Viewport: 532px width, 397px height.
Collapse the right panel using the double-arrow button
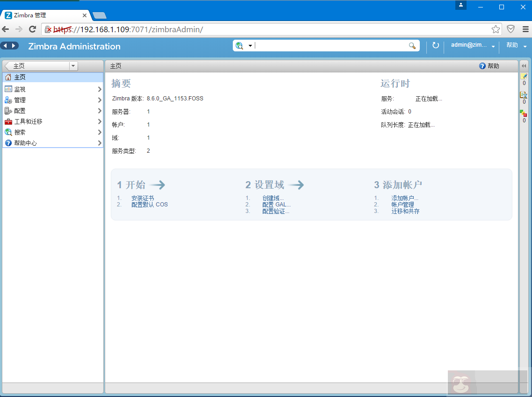(x=524, y=65)
